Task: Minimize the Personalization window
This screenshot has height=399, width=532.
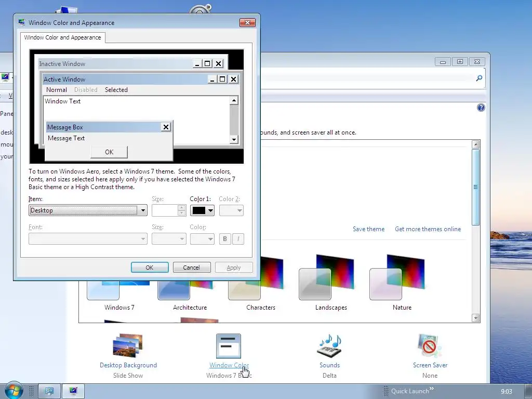Action: [x=443, y=62]
